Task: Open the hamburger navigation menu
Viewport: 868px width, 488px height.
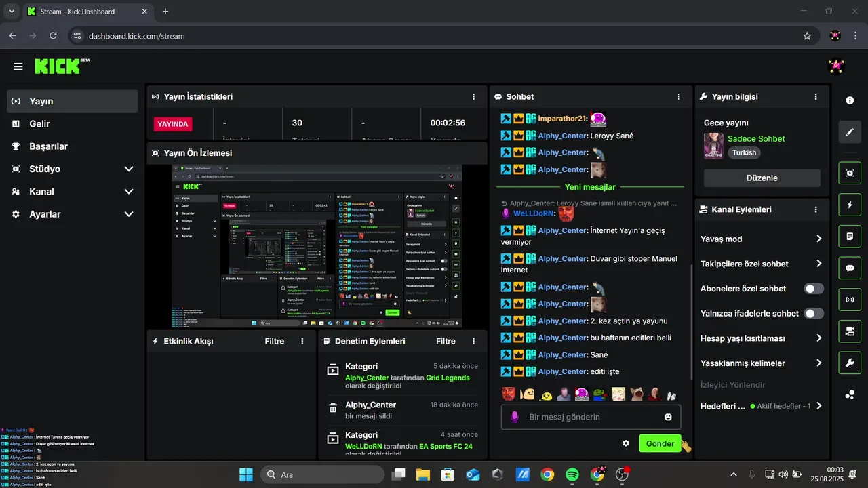Action: pos(18,66)
